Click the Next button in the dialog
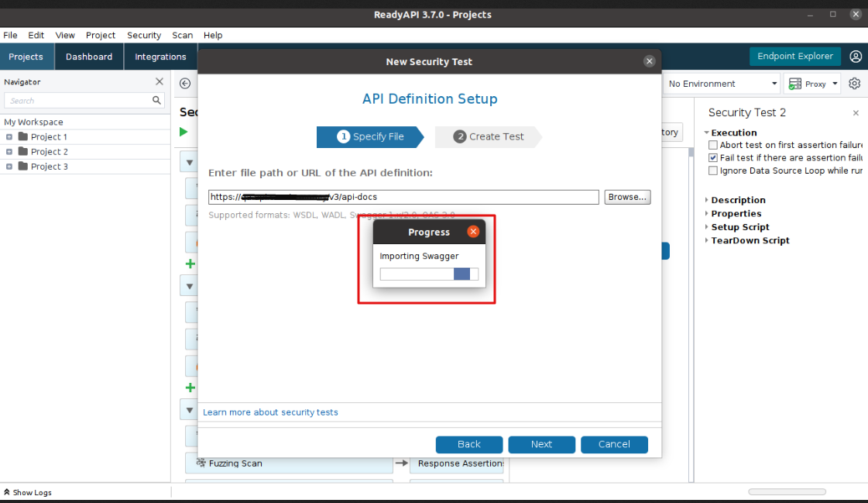 point(541,444)
